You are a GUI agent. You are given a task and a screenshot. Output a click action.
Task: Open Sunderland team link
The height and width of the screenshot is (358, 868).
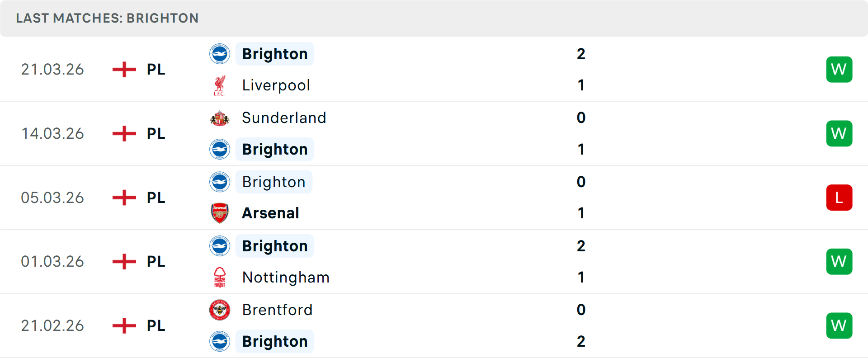pyautogui.click(x=284, y=118)
